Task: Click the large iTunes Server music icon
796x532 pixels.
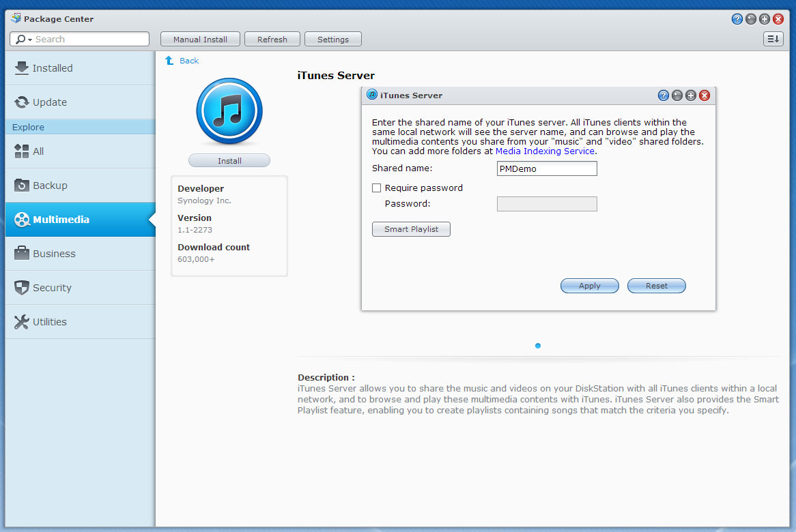Action: click(x=229, y=111)
